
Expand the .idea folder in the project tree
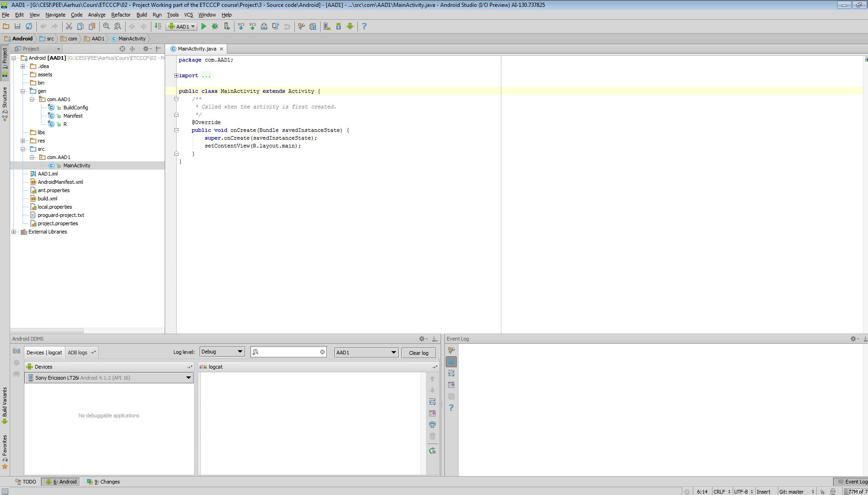pos(23,66)
